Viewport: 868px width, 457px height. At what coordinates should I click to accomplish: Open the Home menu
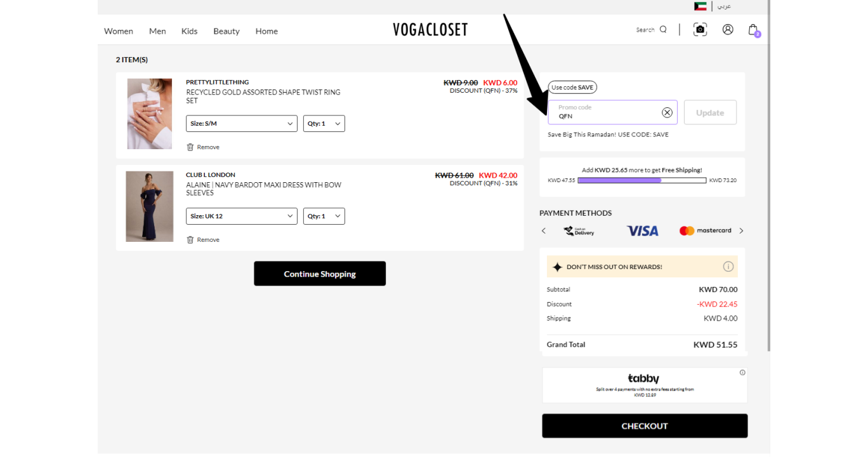coord(266,31)
